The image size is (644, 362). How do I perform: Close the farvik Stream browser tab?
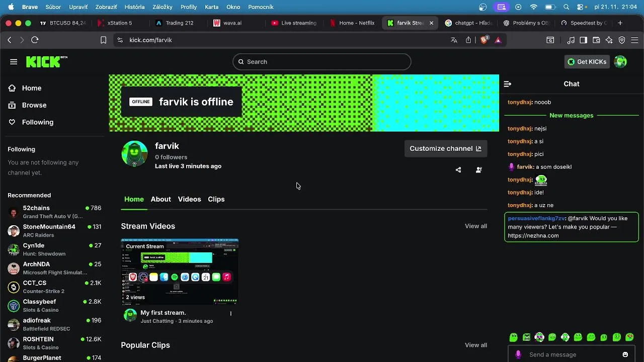click(431, 23)
